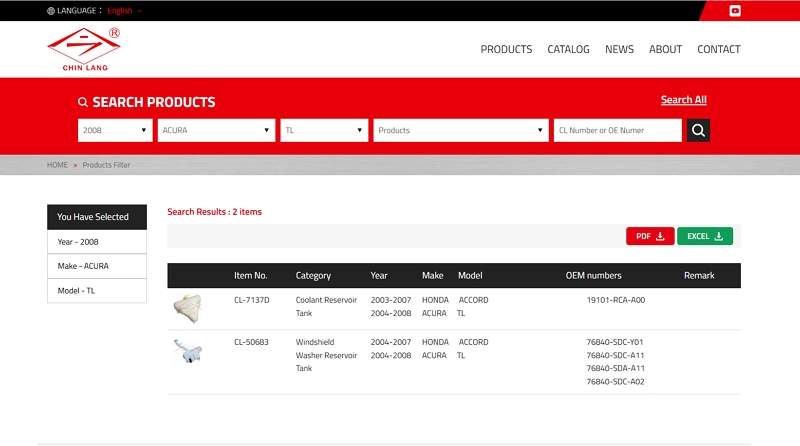The image size is (800, 446).
Task: Click OEM number 19101-RCA-A00
Action: pyautogui.click(x=616, y=300)
